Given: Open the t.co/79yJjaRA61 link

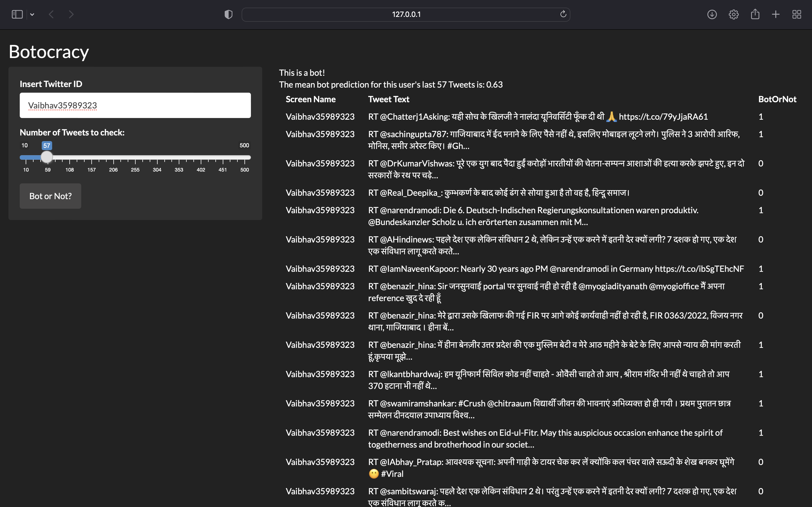Looking at the screenshot, I should [663, 117].
